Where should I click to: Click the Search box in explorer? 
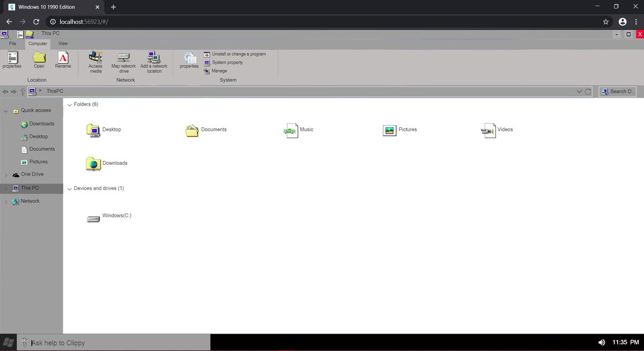coord(618,92)
